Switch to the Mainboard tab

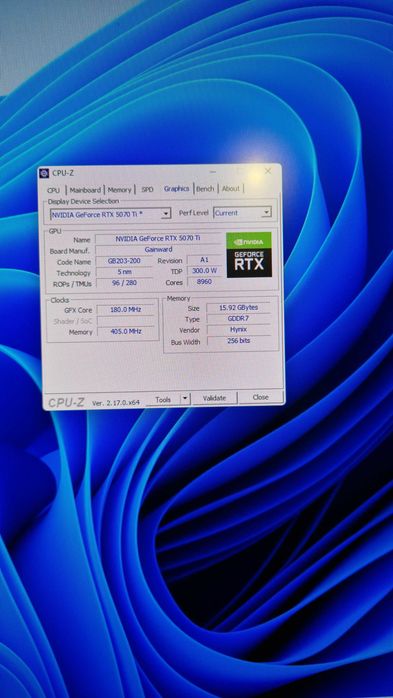pyautogui.click(x=85, y=190)
